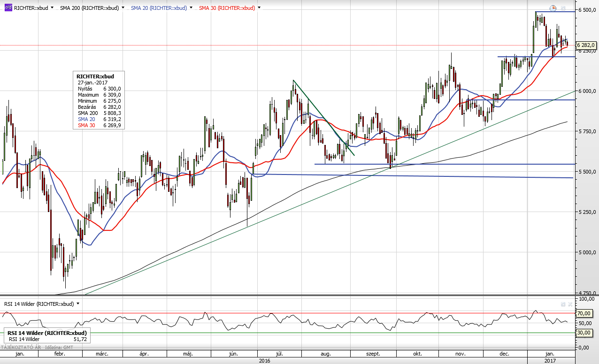This screenshot has height=364, width=599.
Task: Maximize the main price chart pane
Action: (x=563, y=8)
